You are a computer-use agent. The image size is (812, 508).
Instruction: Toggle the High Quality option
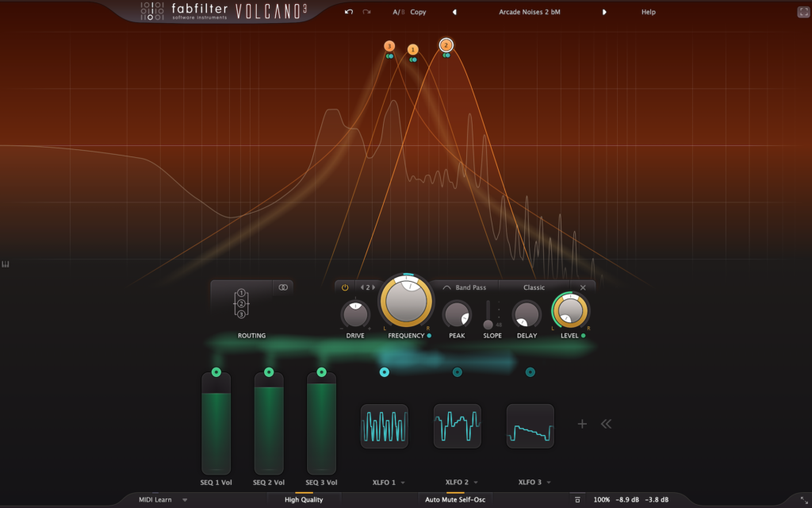click(304, 499)
